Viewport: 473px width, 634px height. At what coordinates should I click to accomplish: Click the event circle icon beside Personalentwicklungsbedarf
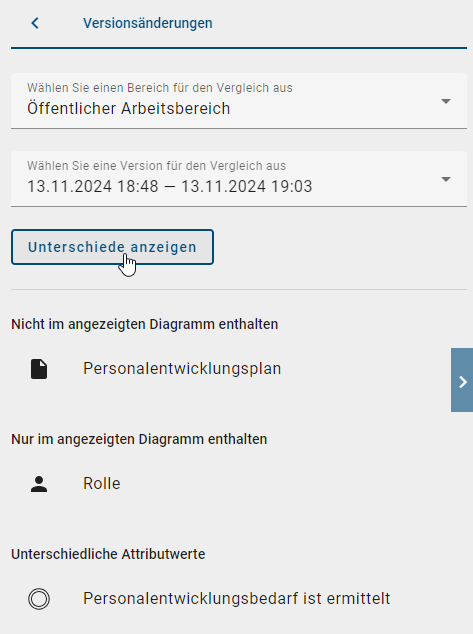coord(39,598)
